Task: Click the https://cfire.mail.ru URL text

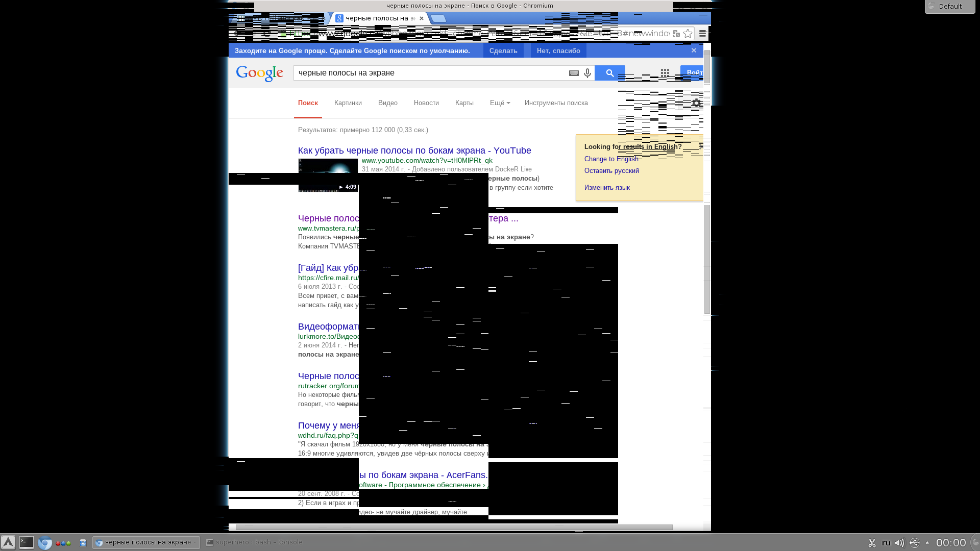Action: pyautogui.click(x=328, y=278)
